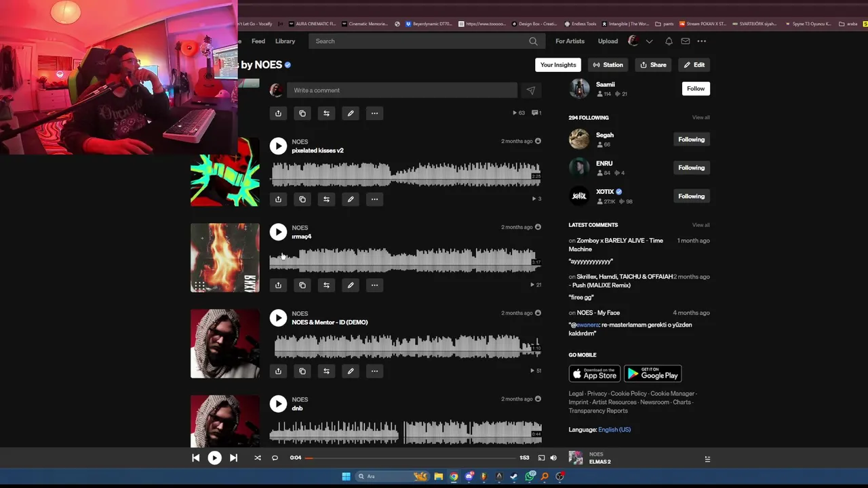This screenshot has height=488, width=868.
Task: Toggle shuffle in the player bar
Action: 258,458
